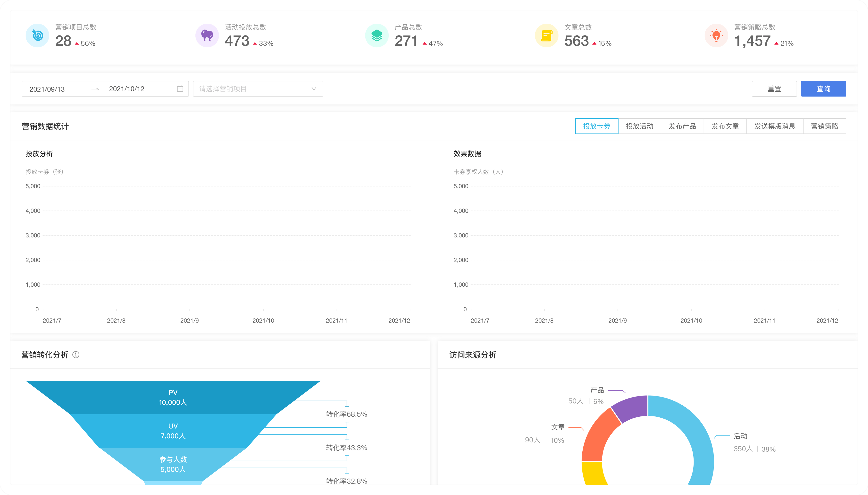Click the red up arrow next to 56%

point(77,44)
